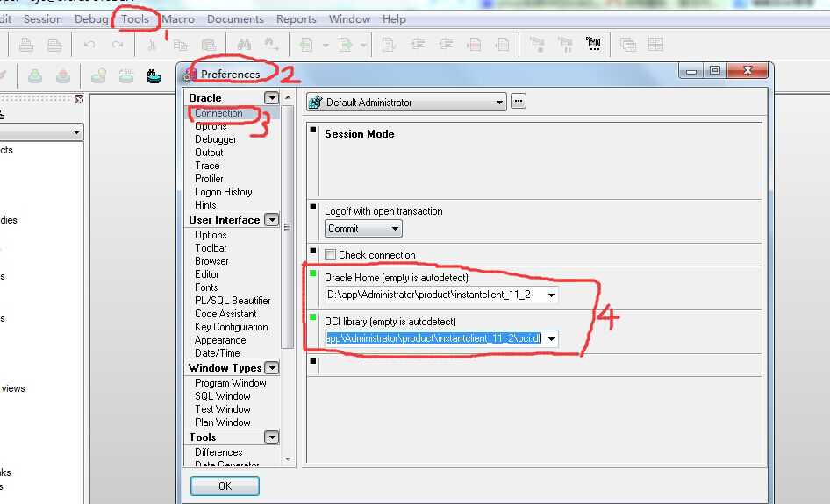The width and height of the screenshot is (830, 504).
Task: Open the Documents menu
Action: (x=235, y=19)
